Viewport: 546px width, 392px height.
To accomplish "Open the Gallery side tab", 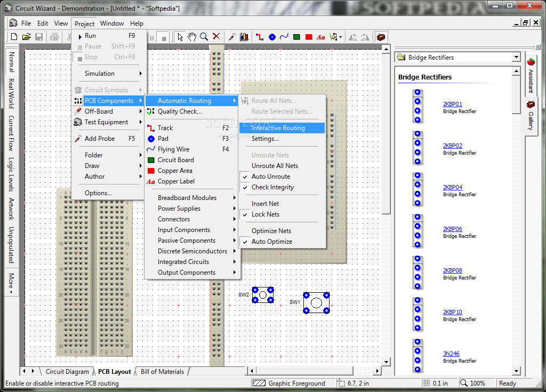I will [x=531, y=116].
